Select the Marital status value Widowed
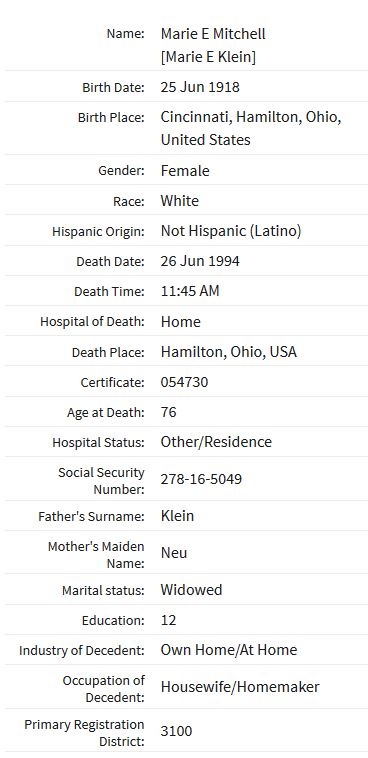The width and height of the screenshot is (368, 758). (191, 590)
